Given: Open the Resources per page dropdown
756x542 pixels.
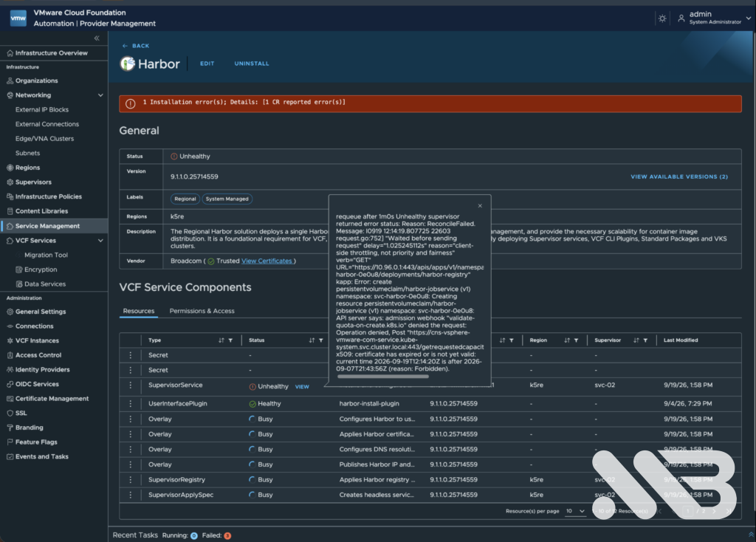Looking at the screenshot, I should pyautogui.click(x=575, y=511).
